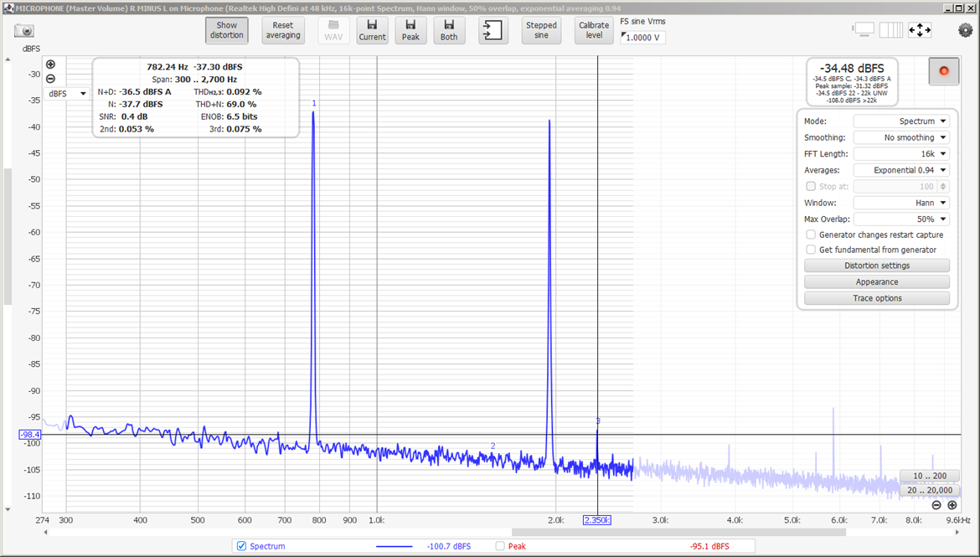This screenshot has height=557, width=980.
Task: Expand the FFT Length dropdown
Action: pos(900,154)
